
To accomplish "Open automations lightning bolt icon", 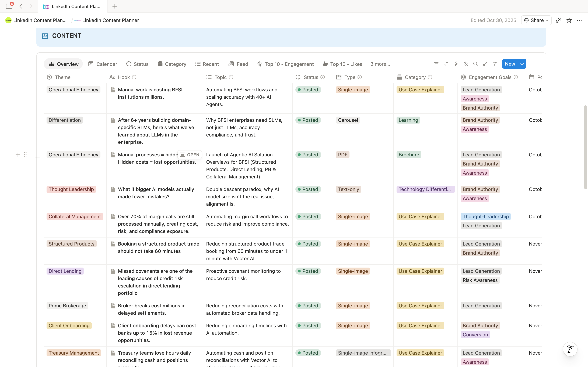I will coord(456,64).
